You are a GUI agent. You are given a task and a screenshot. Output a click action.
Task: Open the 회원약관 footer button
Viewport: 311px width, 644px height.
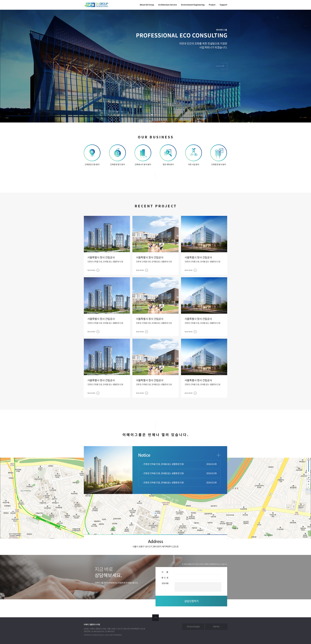216,627
